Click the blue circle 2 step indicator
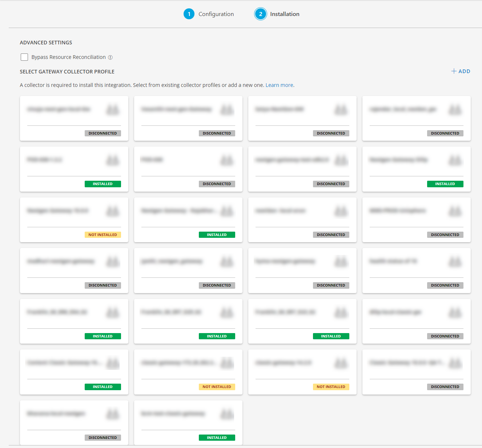 [261, 14]
